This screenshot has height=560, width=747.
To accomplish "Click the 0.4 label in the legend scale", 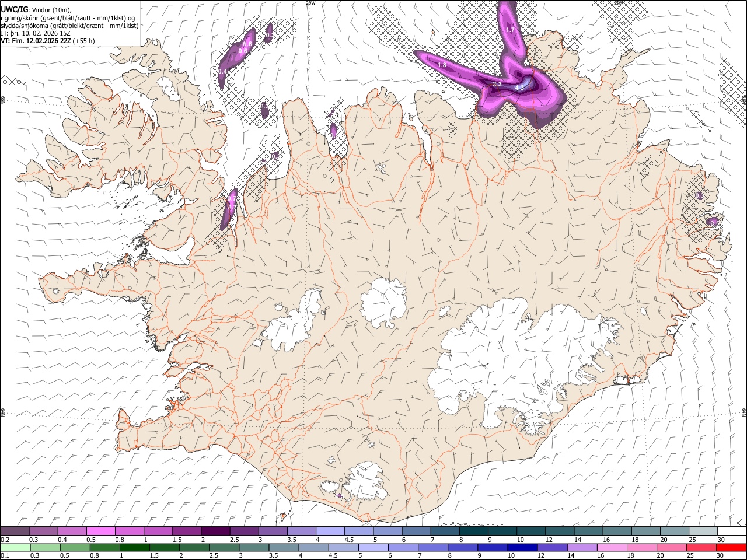I will point(62,540).
